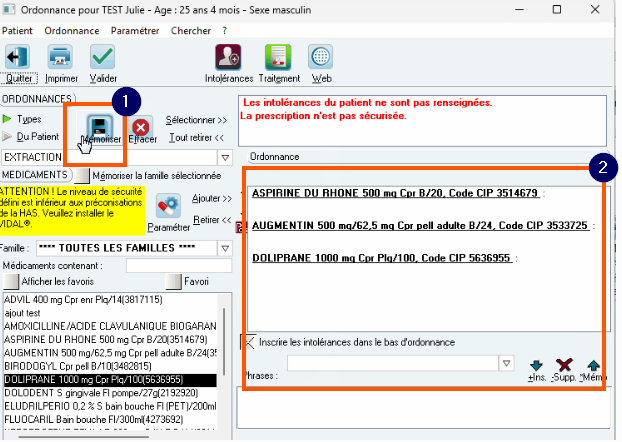Launch the Web globe icon
This screenshot has width=622, height=442.
pyautogui.click(x=321, y=57)
